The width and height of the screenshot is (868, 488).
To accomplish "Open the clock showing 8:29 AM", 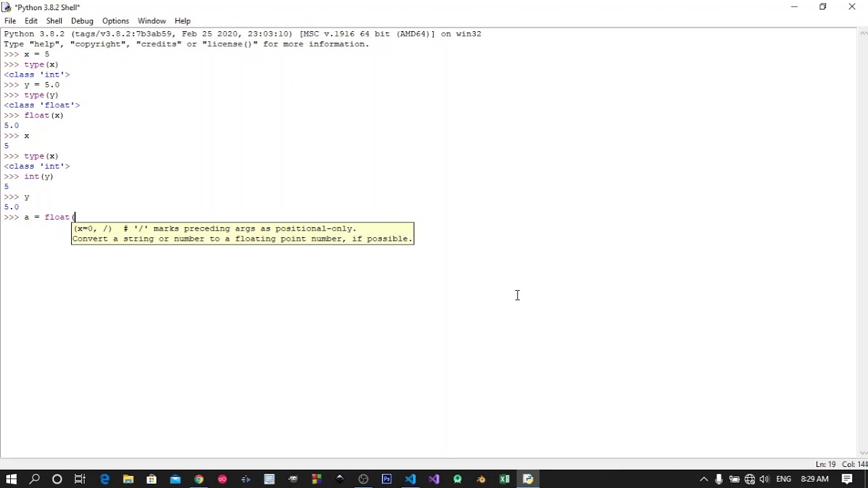I will click(x=814, y=479).
